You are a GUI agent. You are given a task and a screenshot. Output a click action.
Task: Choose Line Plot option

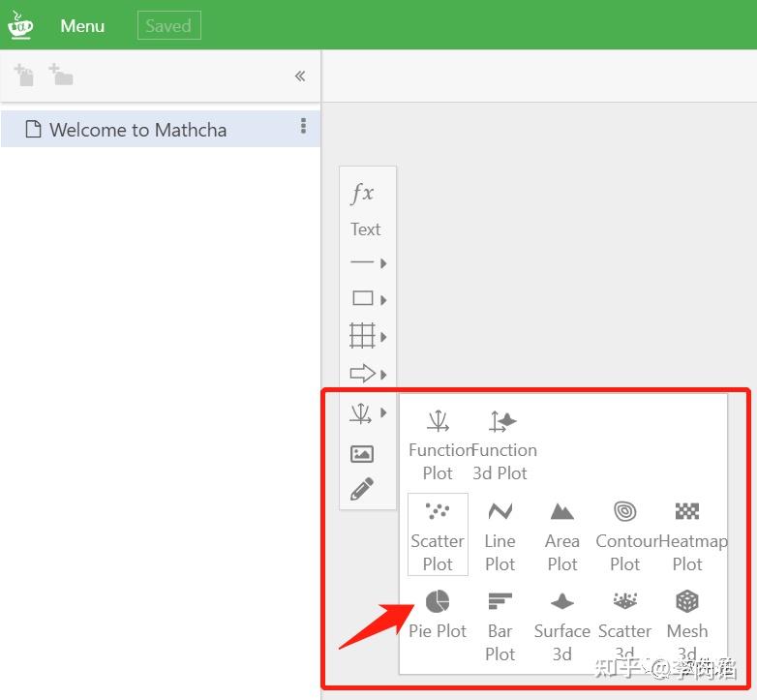500,534
